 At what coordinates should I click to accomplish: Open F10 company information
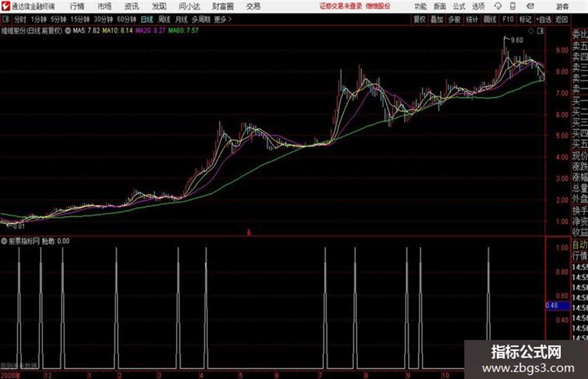(x=508, y=19)
